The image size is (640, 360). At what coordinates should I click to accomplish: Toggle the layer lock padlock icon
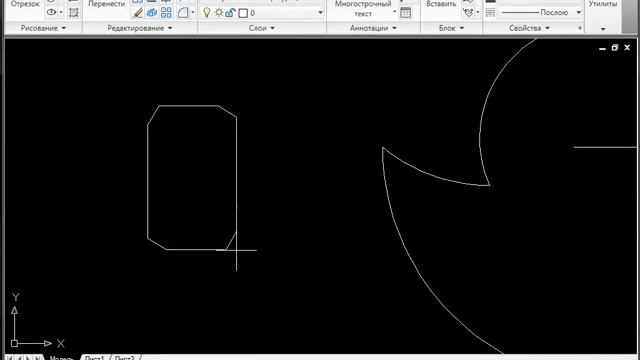tap(230, 13)
